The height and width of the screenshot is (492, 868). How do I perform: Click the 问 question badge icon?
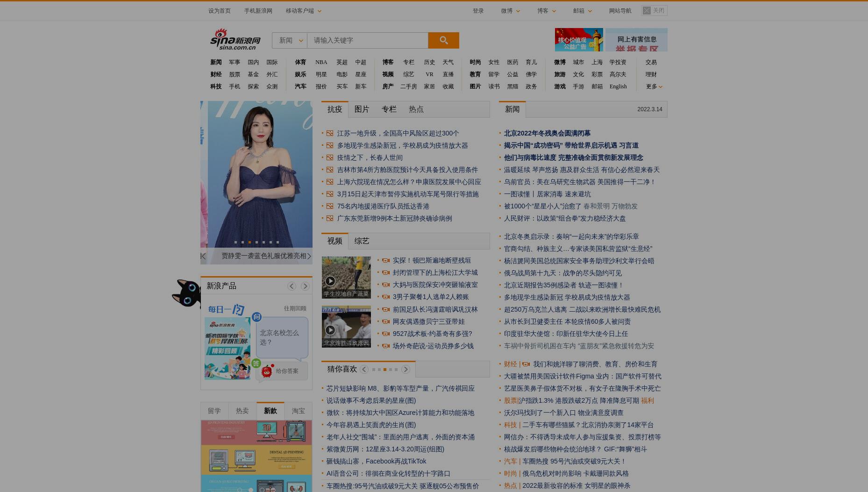[256, 317]
